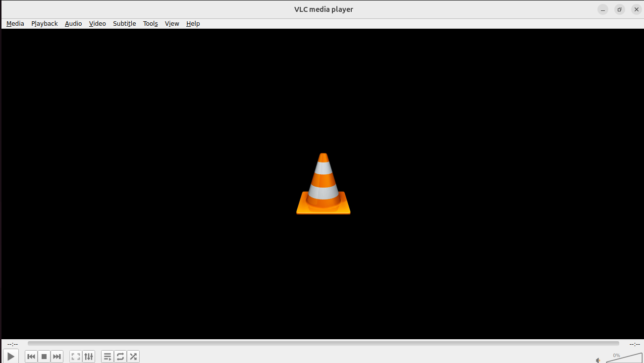
Task: Expand the Video menu
Action: click(98, 23)
